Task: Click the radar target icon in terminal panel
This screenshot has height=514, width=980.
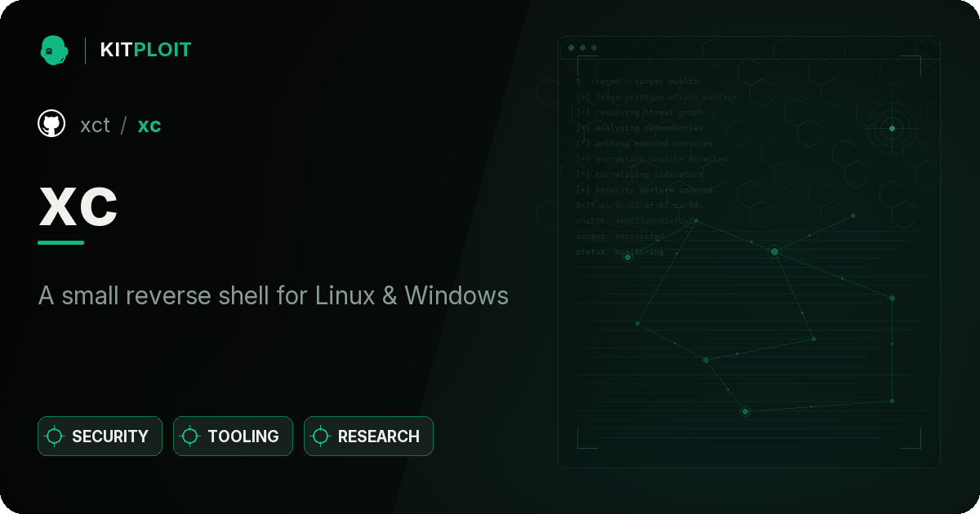Action: pyautogui.click(x=892, y=128)
